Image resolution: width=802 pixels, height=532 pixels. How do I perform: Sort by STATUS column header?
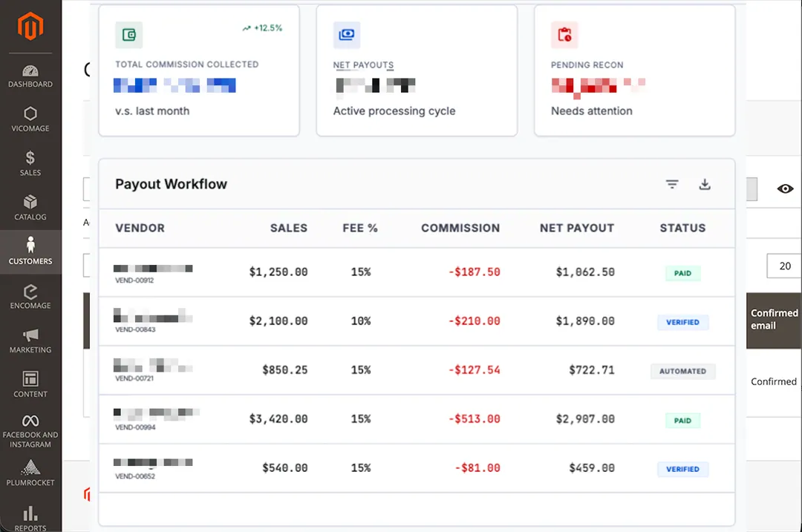click(683, 228)
